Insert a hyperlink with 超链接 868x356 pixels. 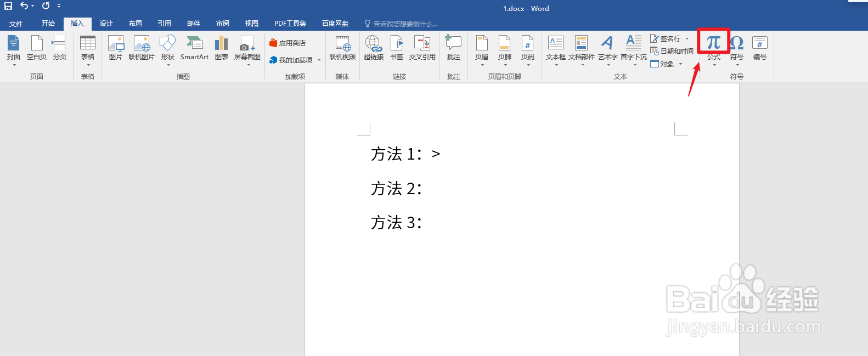[374, 48]
